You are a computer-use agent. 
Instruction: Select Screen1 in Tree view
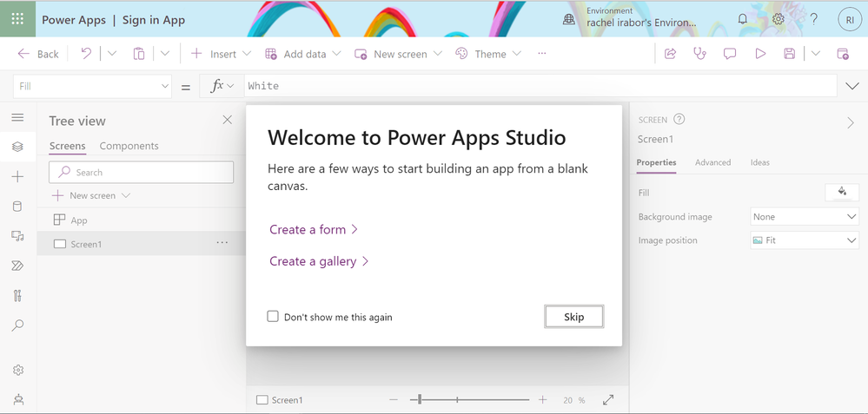coord(141,244)
